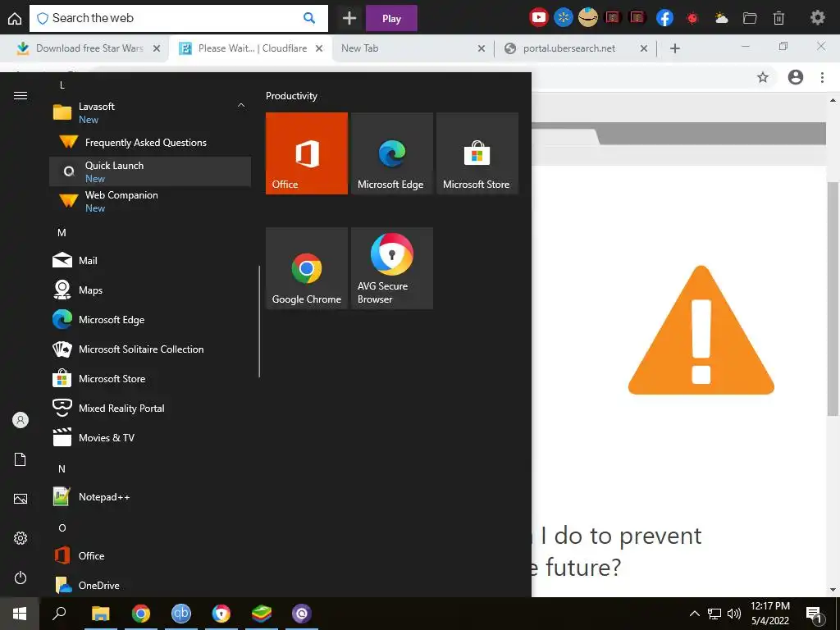Open Microsoft Solitaire Collection
Screen dimensions: 840x630
pyautogui.click(x=150, y=349)
